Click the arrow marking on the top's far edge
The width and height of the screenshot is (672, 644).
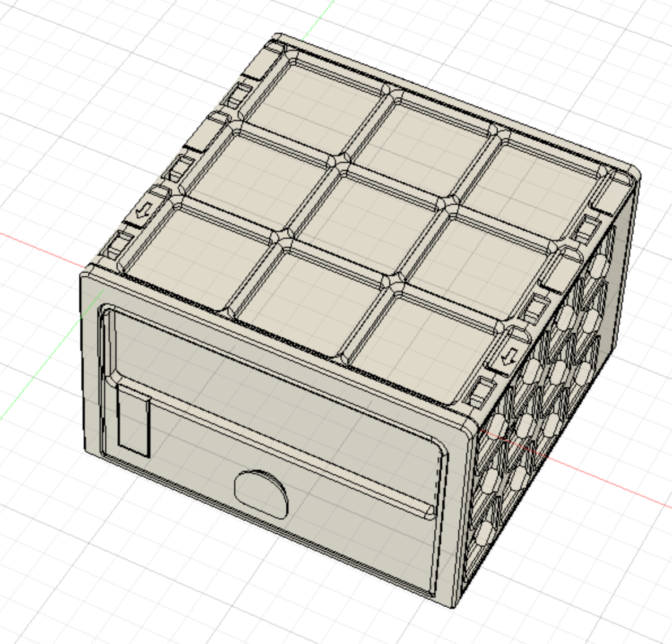pyautogui.click(x=144, y=210)
